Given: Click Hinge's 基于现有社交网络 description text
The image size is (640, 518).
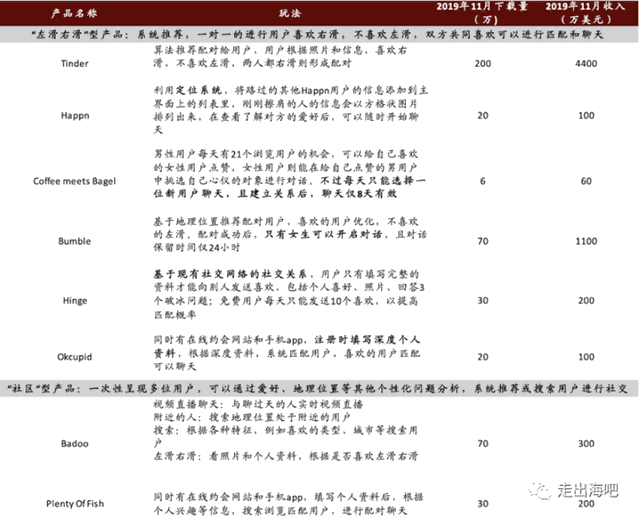Looking at the screenshot, I should [x=287, y=294].
